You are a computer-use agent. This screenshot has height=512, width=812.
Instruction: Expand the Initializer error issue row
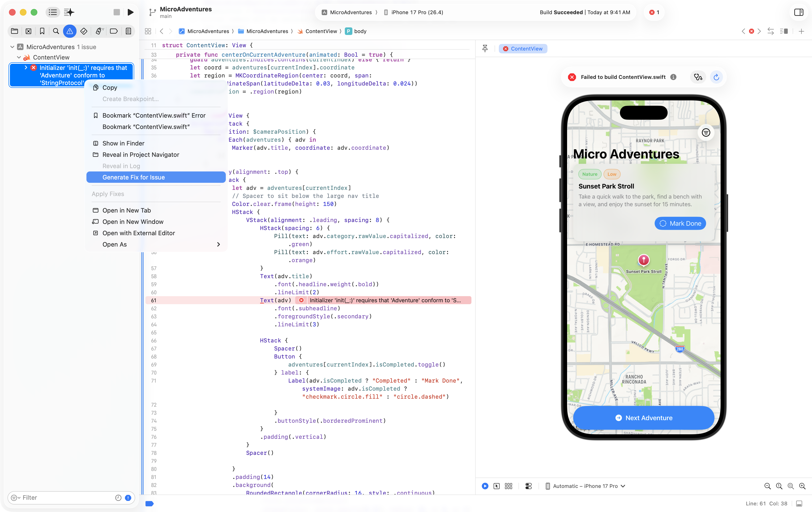point(26,68)
